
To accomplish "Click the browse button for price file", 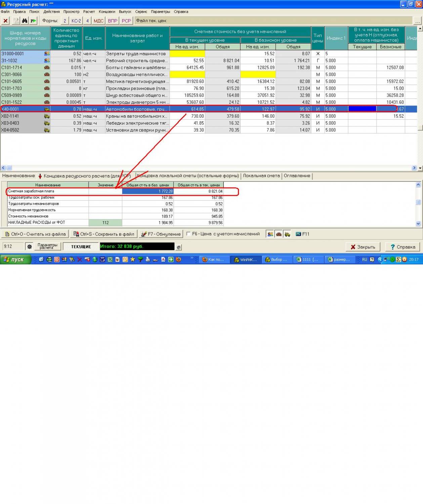I will [x=418, y=21].
